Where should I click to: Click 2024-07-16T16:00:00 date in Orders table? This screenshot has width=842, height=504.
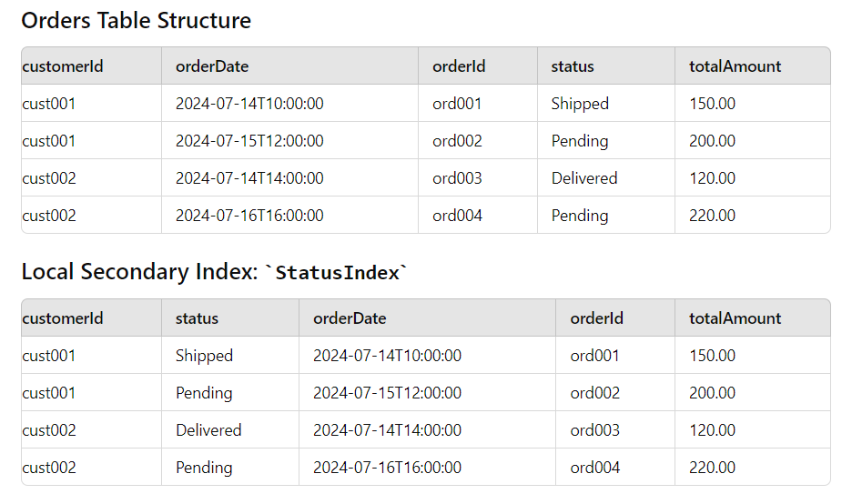click(249, 216)
